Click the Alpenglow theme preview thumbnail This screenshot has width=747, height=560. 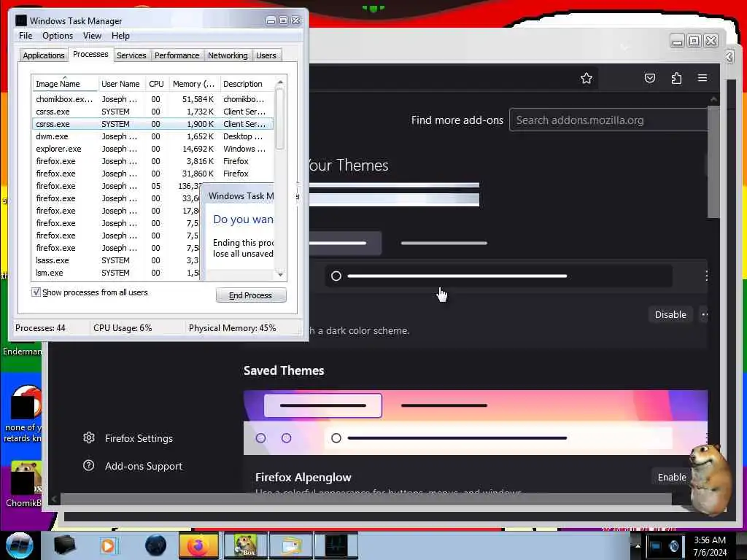tap(475, 422)
